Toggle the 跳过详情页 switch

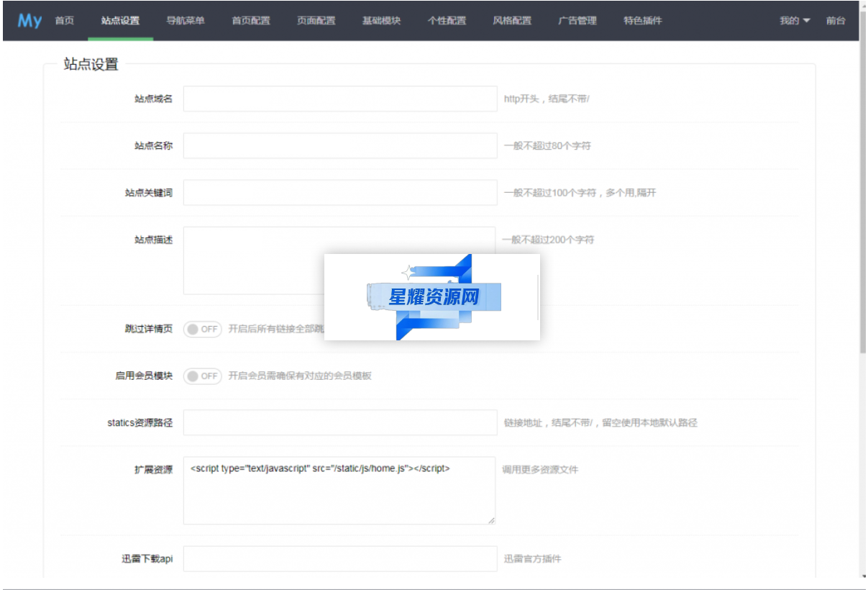(x=203, y=329)
